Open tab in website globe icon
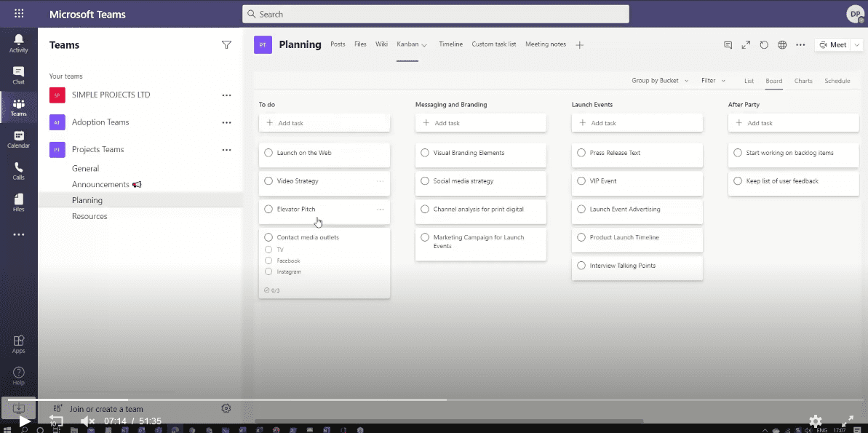Viewport: 868px width, 433px height. [782, 45]
